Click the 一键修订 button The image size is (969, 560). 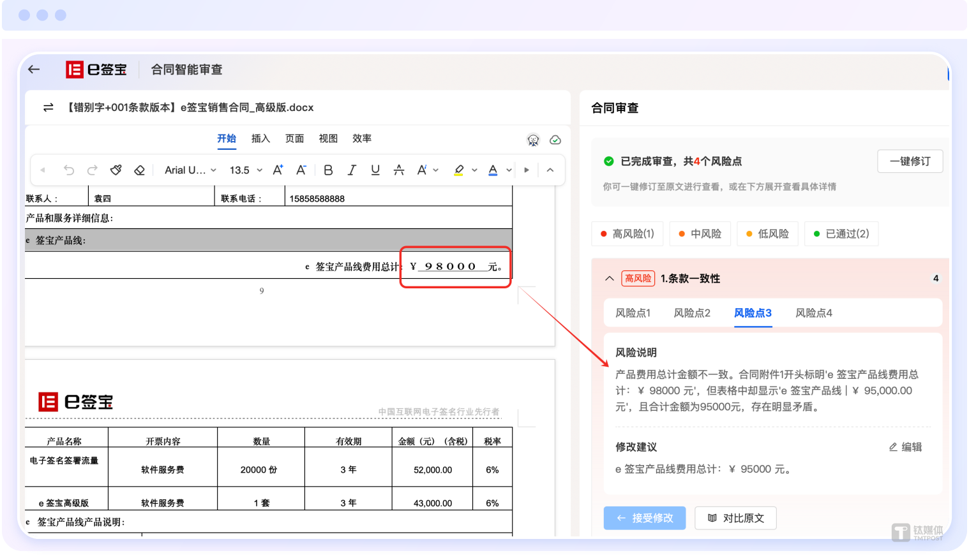click(910, 161)
